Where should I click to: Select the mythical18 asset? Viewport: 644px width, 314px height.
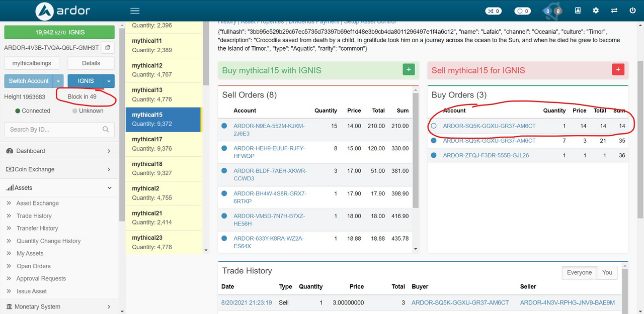pos(164,169)
